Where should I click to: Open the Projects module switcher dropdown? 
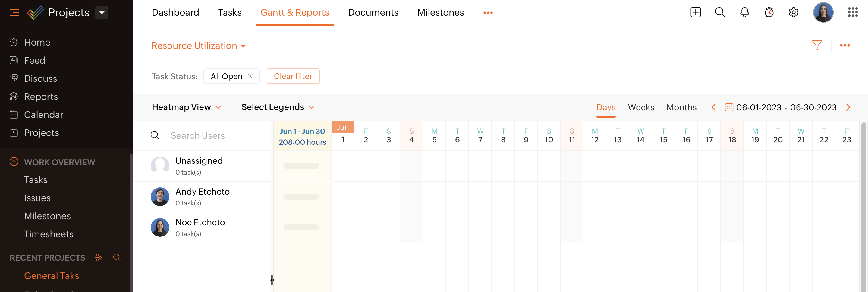102,13
